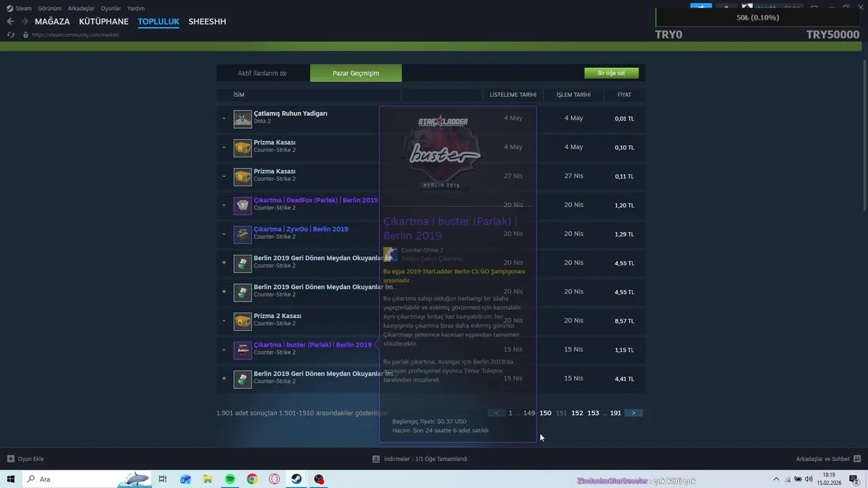Open the Prizma 2 Kasası item link
The width and height of the screenshot is (868, 488).
pos(277,316)
